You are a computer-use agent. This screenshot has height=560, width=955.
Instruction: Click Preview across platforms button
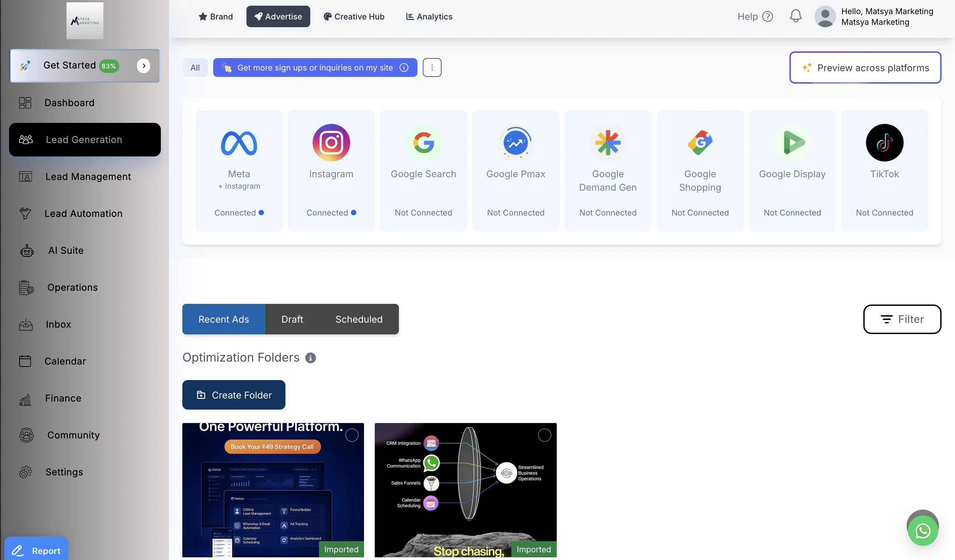point(865,67)
